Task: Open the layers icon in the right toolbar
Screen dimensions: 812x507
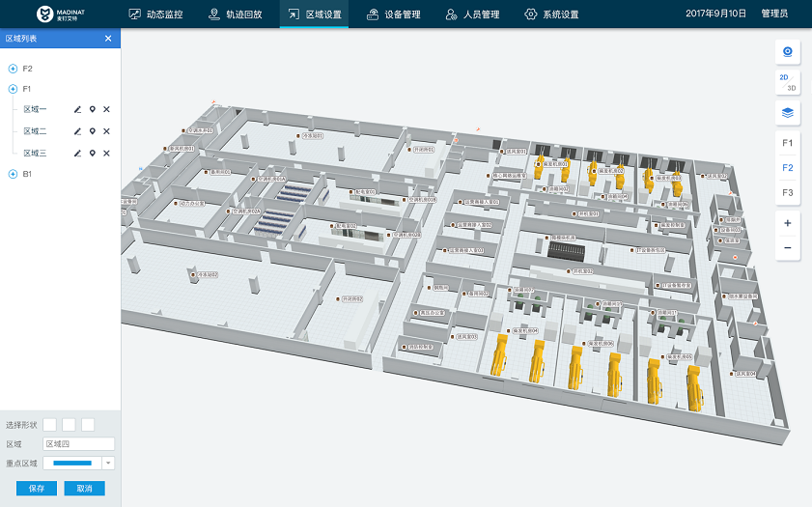Action: pos(788,113)
